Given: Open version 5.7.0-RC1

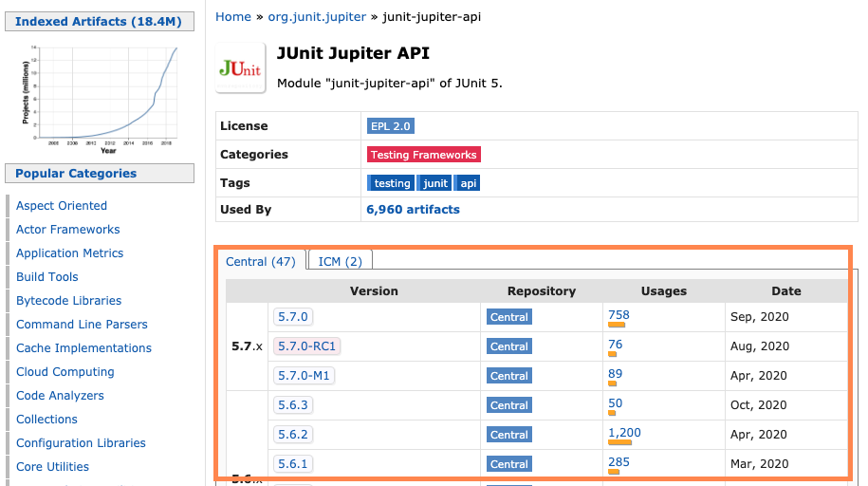Looking at the screenshot, I should [306, 346].
